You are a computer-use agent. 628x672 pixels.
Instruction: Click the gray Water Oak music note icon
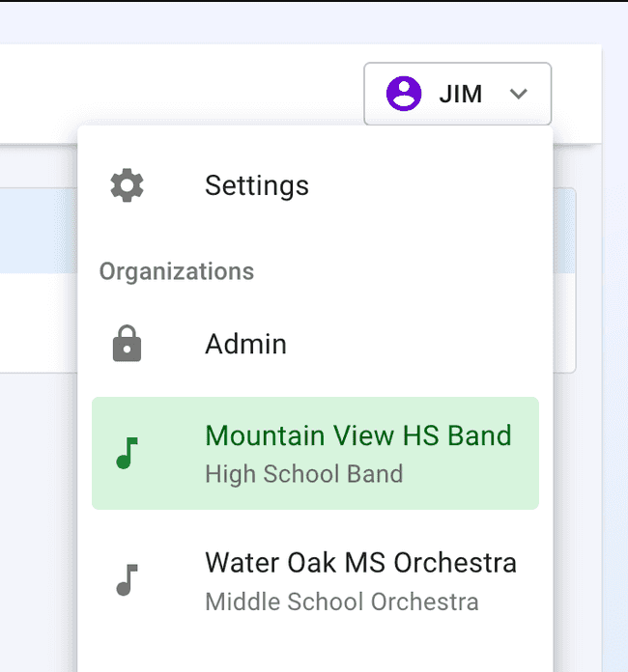point(127,580)
